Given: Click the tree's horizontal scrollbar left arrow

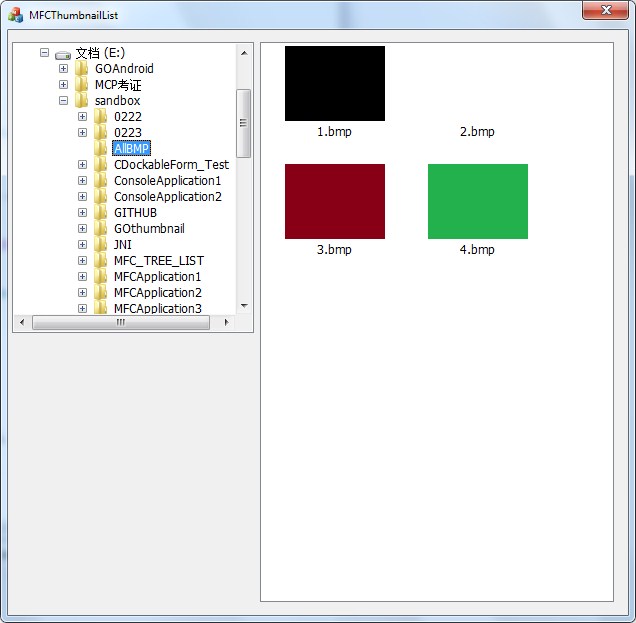Looking at the screenshot, I should (22, 322).
